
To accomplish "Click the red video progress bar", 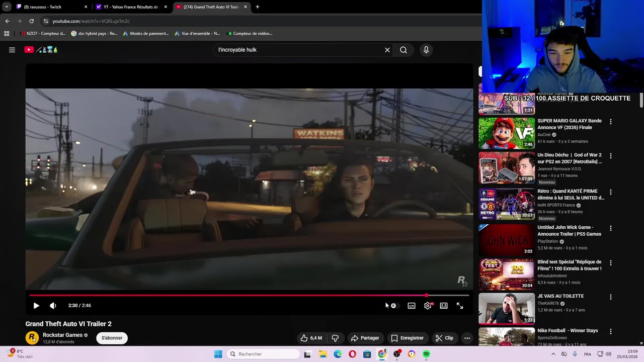I will [249, 295].
